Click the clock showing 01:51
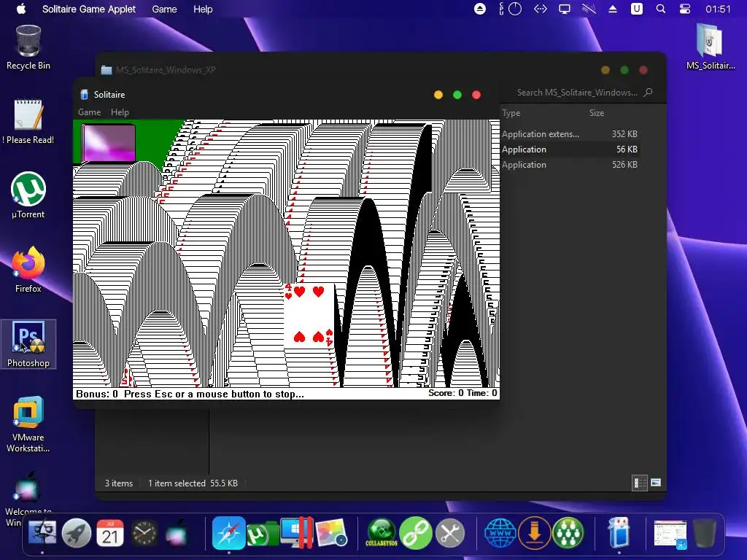Screen dimensions: 747x560 click(718, 9)
